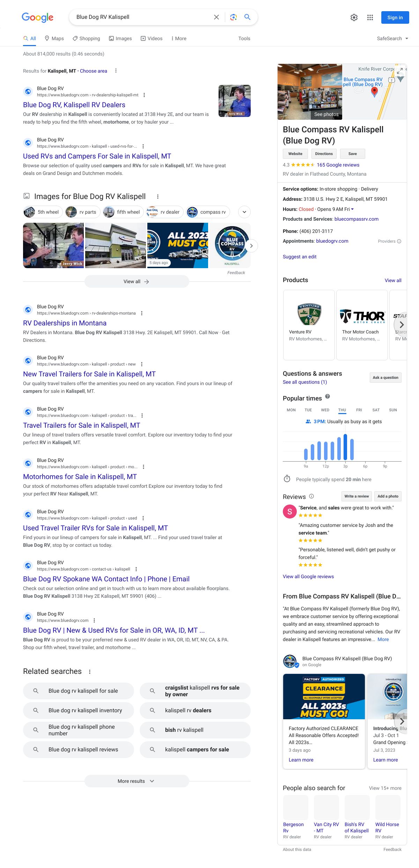Show next image results arrow
The width and height of the screenshot is (419, 868).
251,246
